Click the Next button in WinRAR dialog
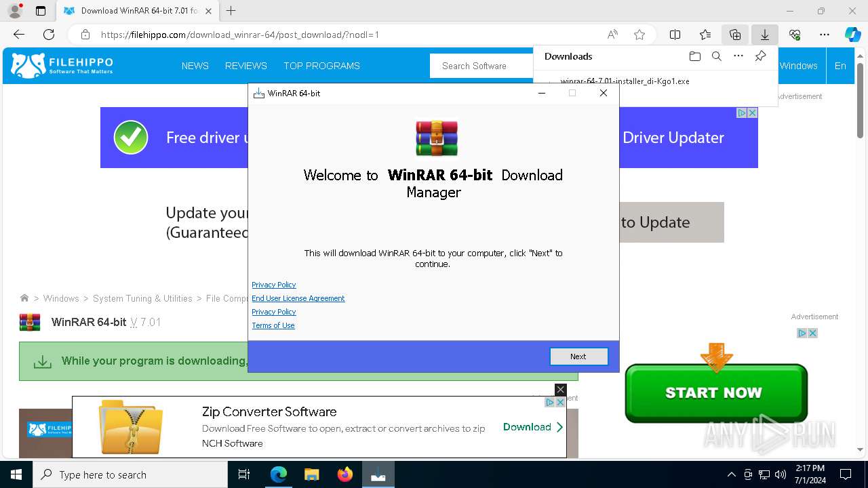 click(578, 357)
